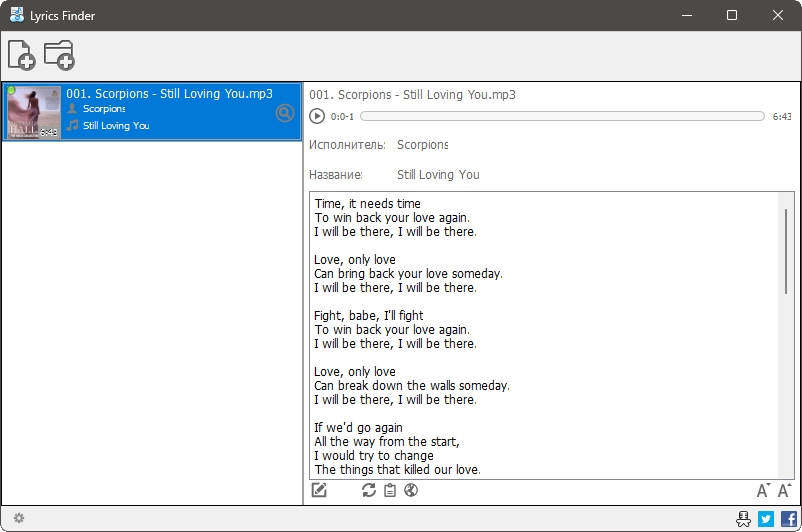Click the Scorpions artist field in details
802x532 pixels.
[x=422, y=145]
